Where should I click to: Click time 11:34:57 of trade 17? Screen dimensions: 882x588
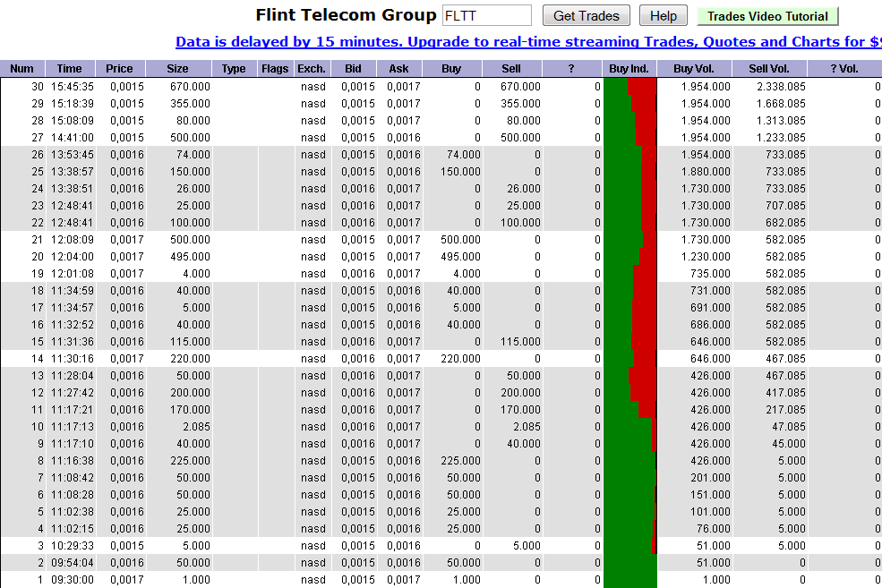73,308
